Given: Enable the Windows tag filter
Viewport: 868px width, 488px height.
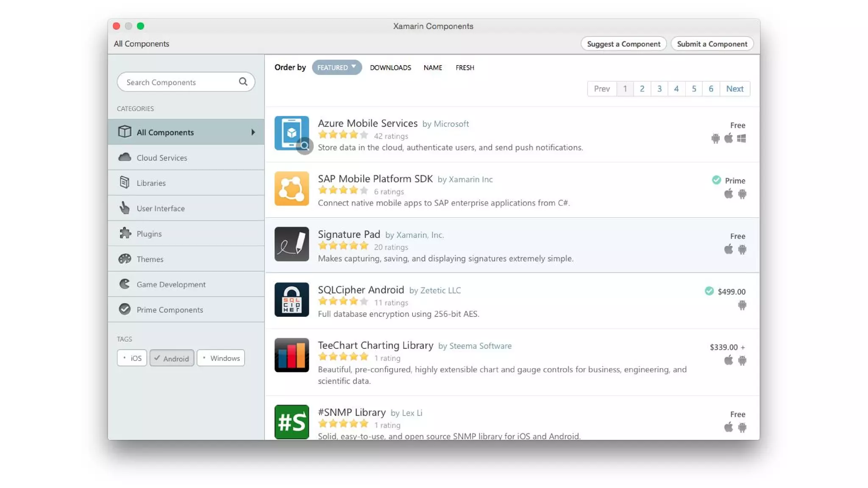Looking at the screenshot, I should [221, 358].
